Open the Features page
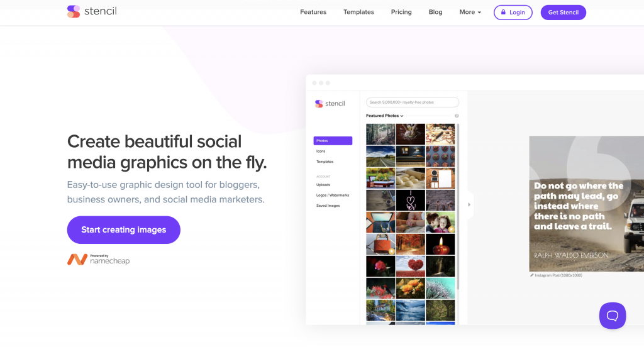 point(313,13)
